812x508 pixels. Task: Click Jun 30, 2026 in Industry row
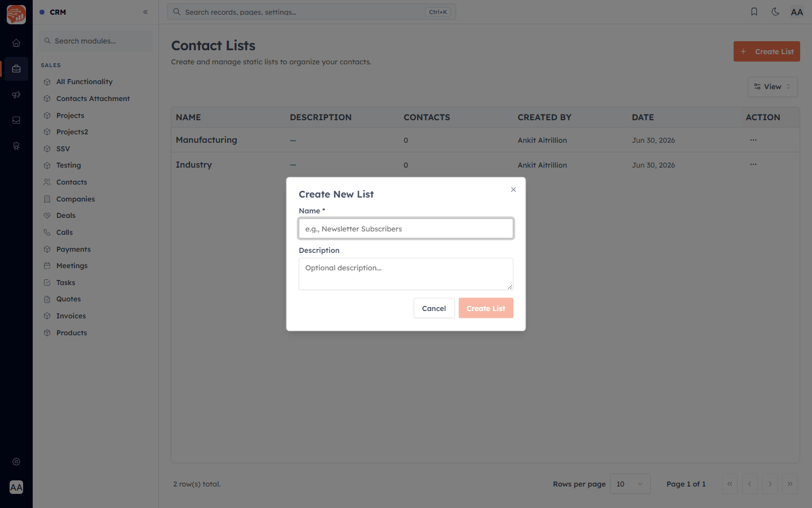[653, 165]
